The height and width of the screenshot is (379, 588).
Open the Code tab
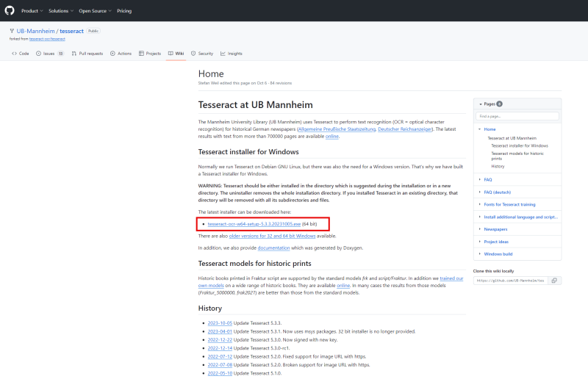tap(21, 54)
